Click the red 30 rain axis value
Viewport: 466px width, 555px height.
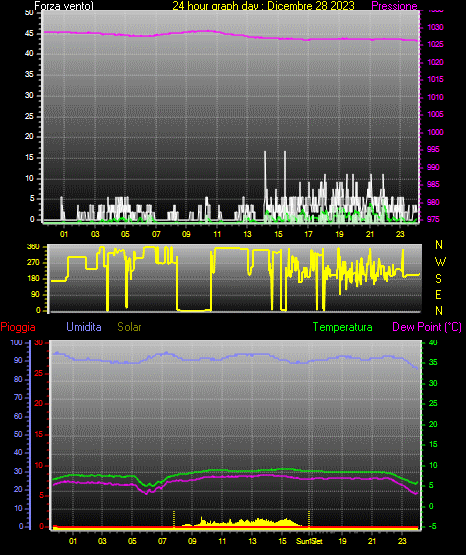coord(39,343)
